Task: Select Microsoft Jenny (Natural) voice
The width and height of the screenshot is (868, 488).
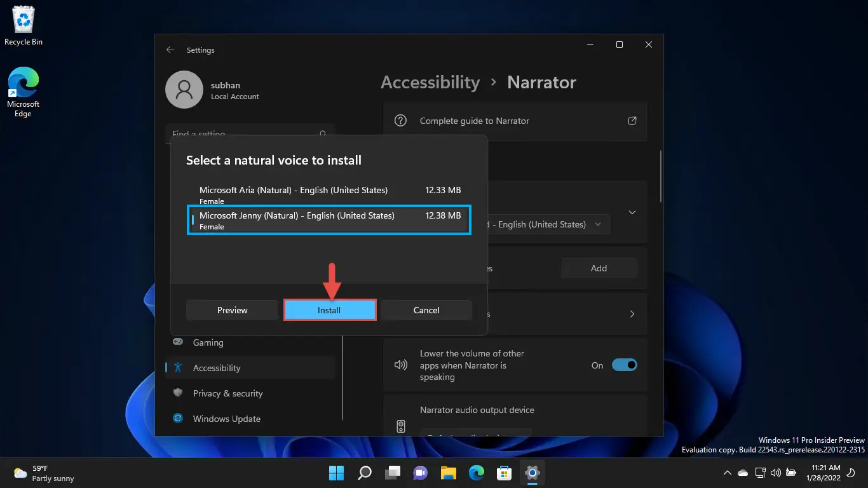Action: tap(329, 220)
